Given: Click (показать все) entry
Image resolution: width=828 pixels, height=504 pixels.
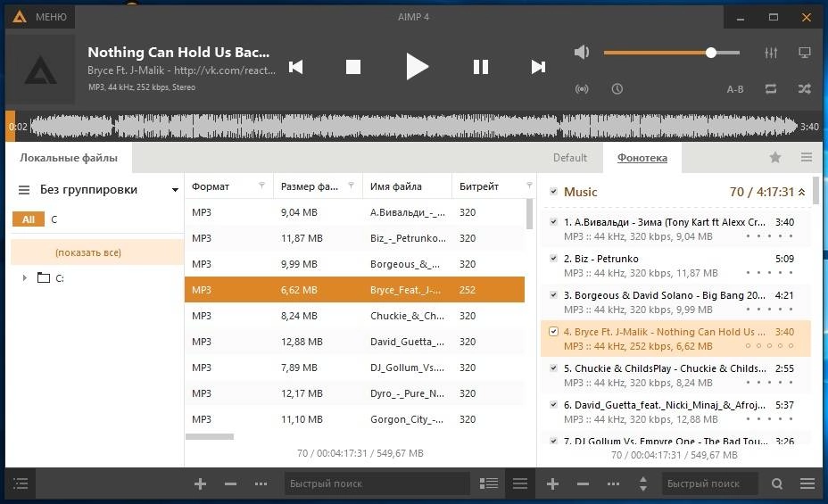Looking at the screenshot, I should [97, 252].
